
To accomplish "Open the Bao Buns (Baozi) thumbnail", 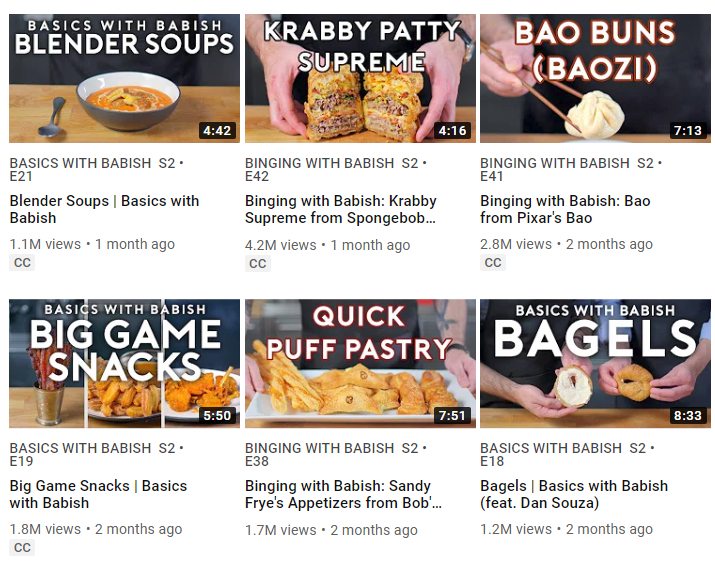I will (x=595, y=78).
